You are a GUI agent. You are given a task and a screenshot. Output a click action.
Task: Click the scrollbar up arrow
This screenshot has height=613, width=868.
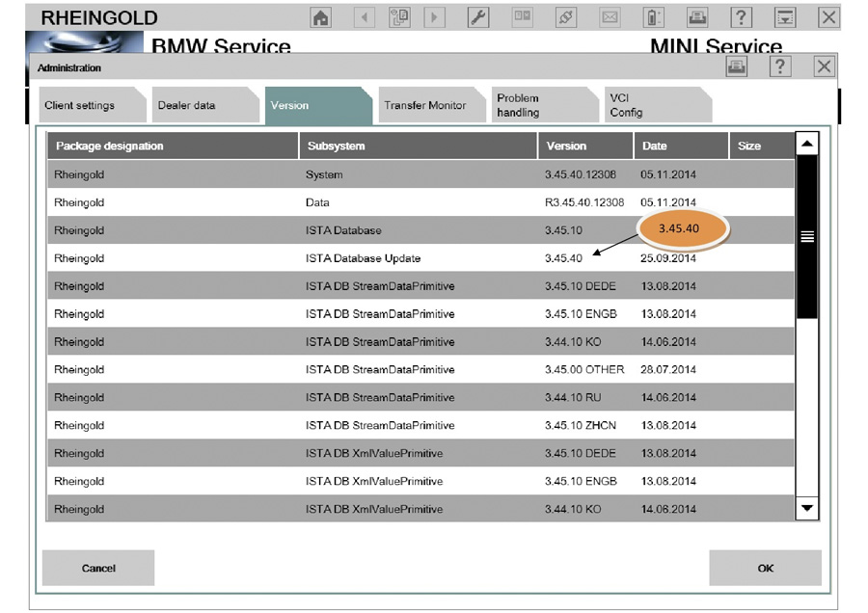coord(807,145)
